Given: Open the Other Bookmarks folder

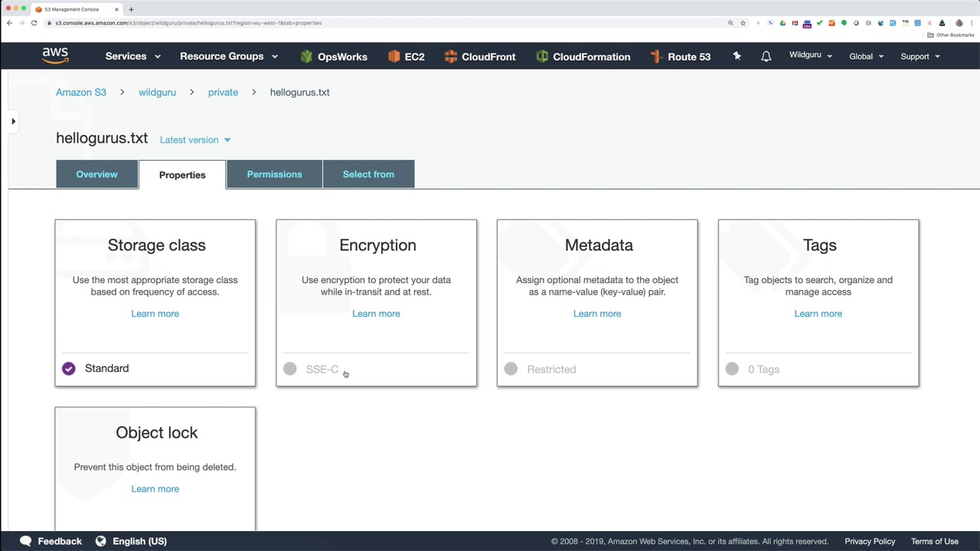Looking at the screenshot, I should click(x=951, y=35).
